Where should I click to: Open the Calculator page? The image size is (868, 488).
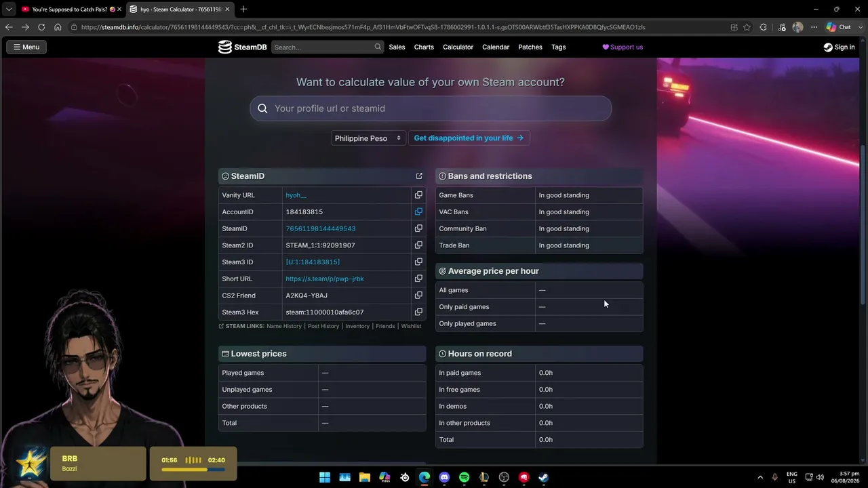click(458, 47)
